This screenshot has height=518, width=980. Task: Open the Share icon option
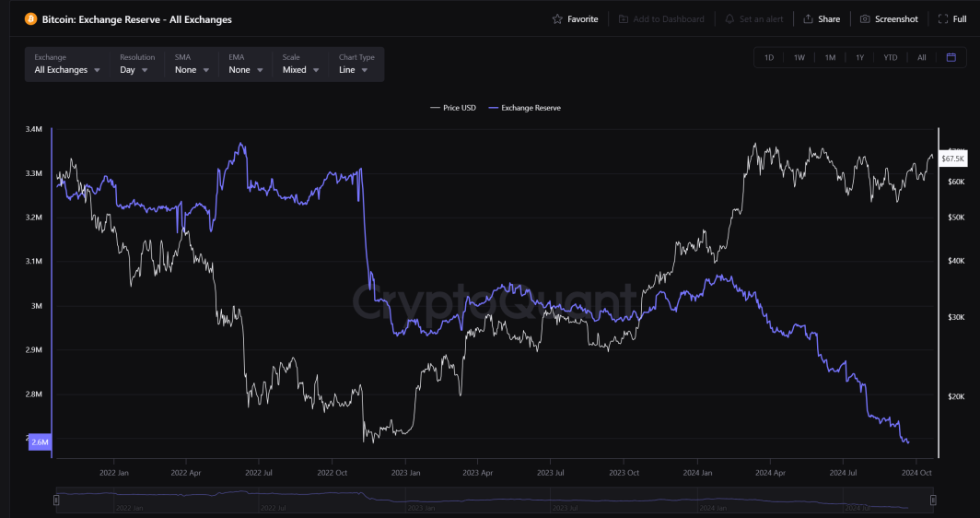808,19
